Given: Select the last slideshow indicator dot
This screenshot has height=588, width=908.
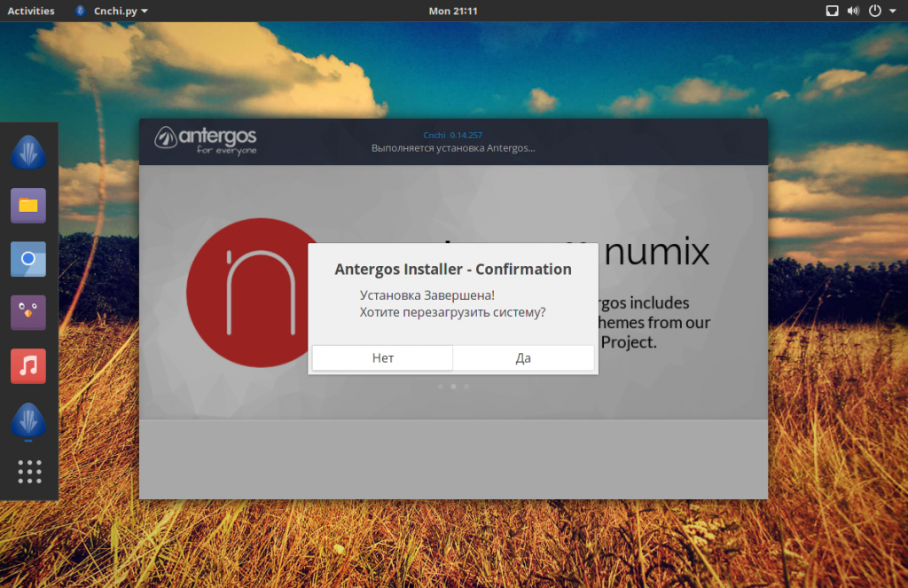Looking at the screenshot, I should (467, 387).
